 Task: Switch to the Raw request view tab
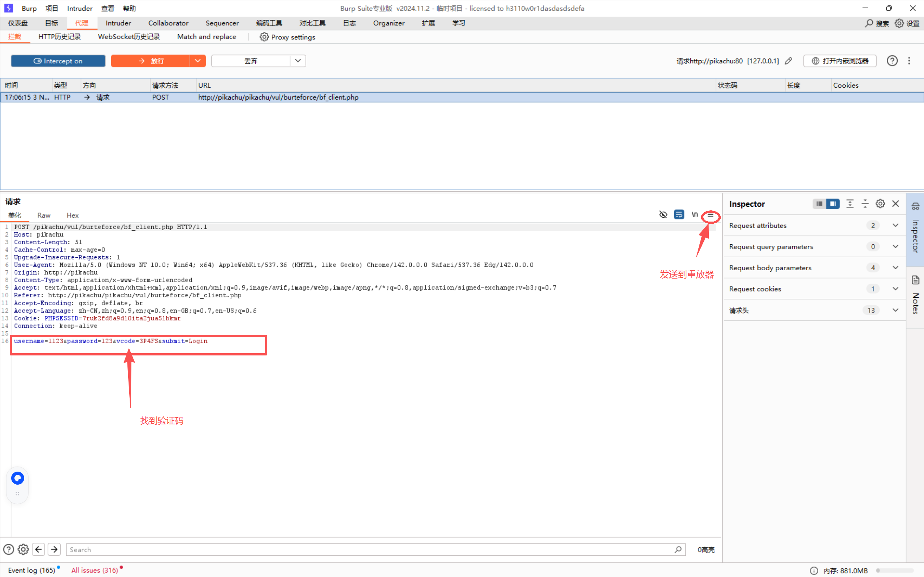tap(44, 215)
